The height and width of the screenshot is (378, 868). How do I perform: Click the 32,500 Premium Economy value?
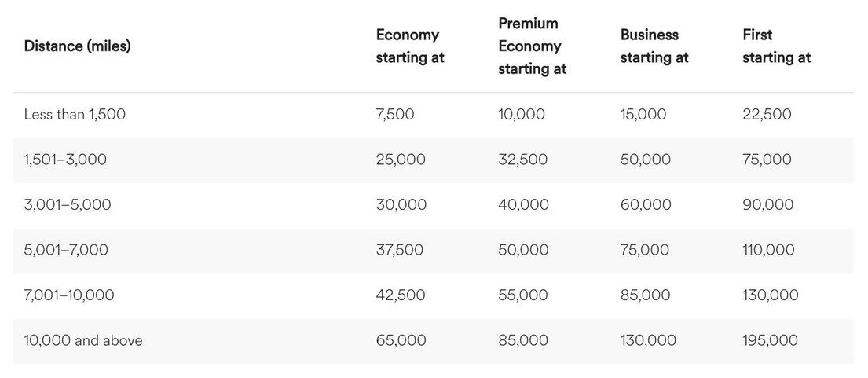522,160
